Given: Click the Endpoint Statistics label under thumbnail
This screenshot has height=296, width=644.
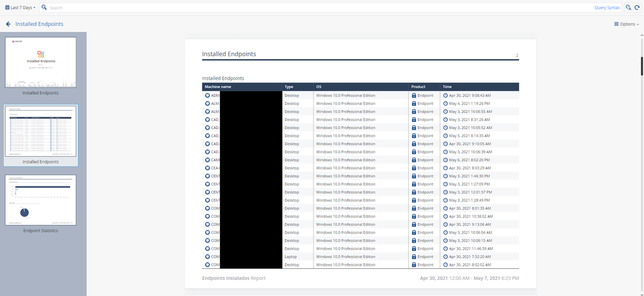Looking at the screenshot, I should click(x=41, y=231).
